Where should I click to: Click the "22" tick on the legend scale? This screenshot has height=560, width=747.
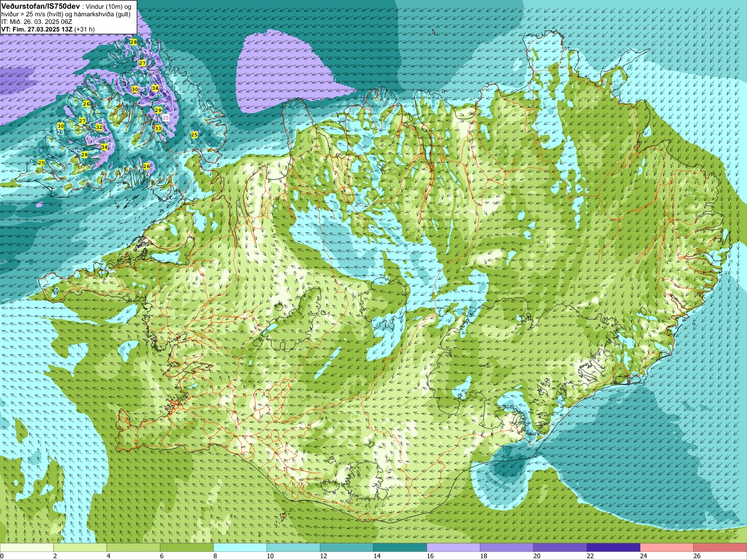tap(591, 556)
